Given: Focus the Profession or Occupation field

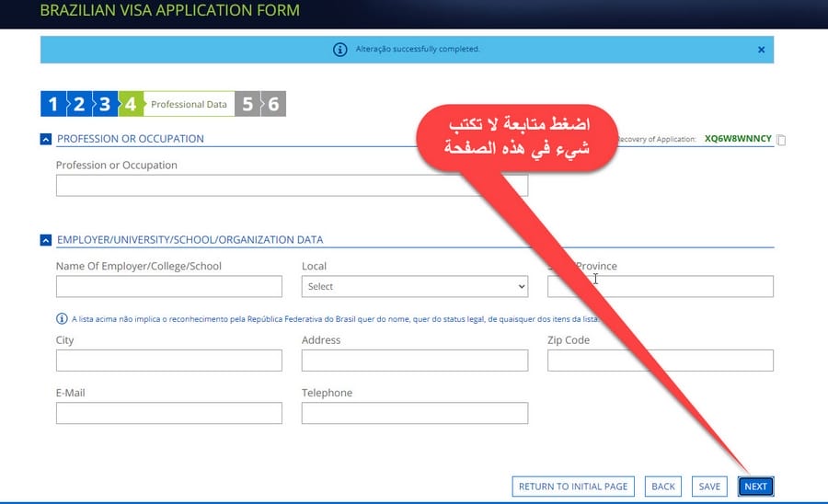Looking at the screenshot, I should tap(292, 186).
